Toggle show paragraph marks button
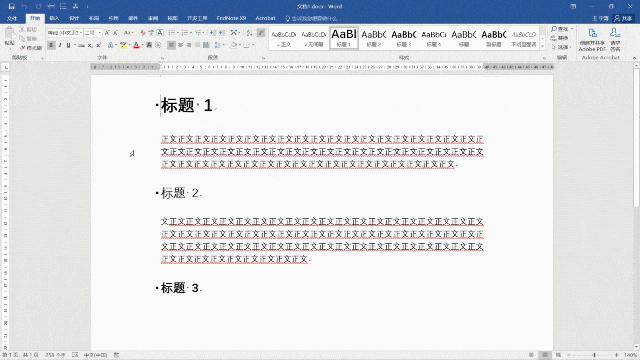Image resolution: width=640 pixels, height=360 pixels. pos(261,33)
